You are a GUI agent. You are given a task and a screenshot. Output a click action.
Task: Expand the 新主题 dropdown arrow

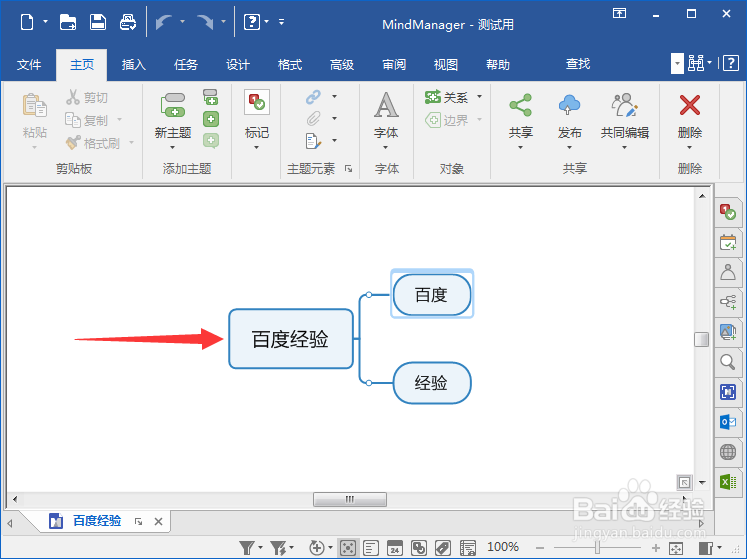[x=172, y=147]
